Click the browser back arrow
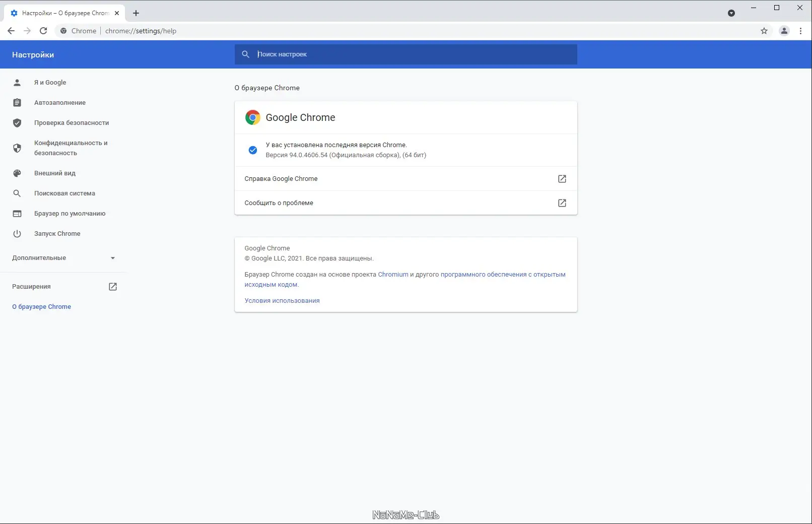This screenshot has height=524, width=812. point(11,31)
